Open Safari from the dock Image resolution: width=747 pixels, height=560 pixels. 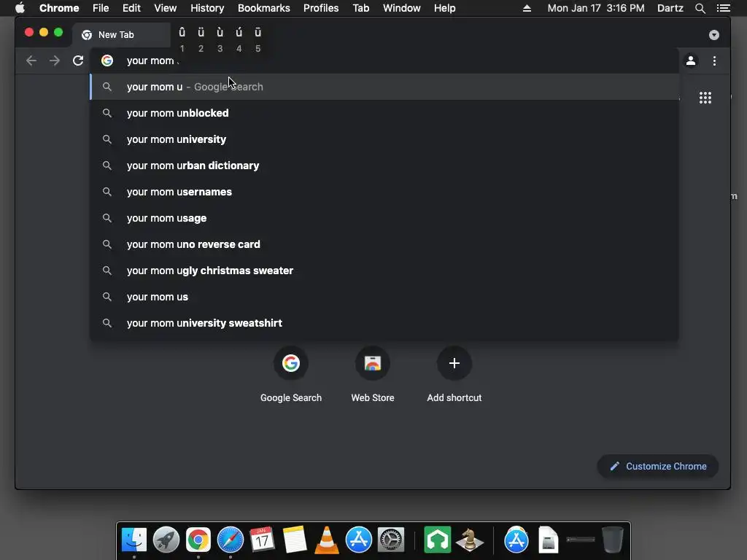pos(231,540)
